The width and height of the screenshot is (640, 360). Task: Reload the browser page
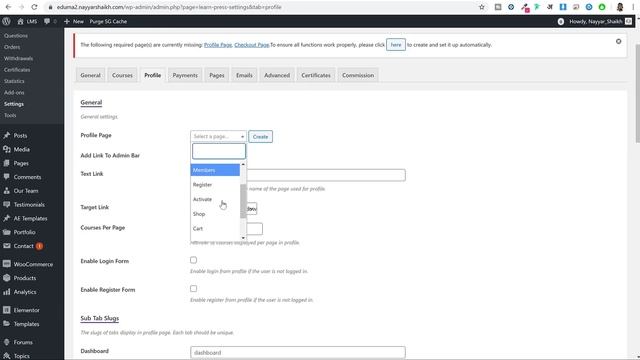pos(34,7)
